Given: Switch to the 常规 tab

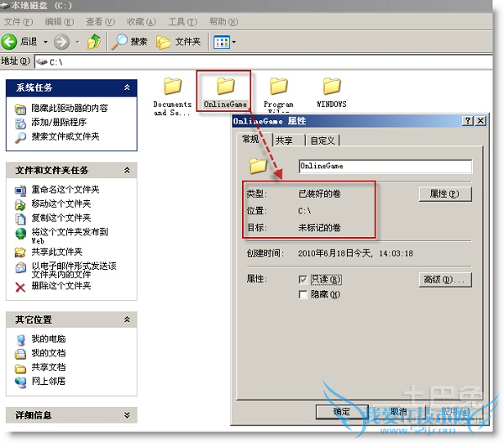Looking at the screenshot, I should point(250,140).
